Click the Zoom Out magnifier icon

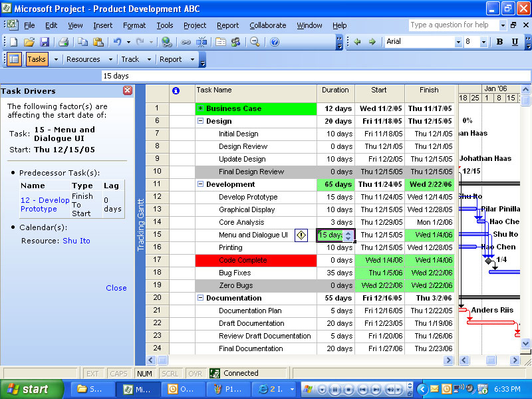(x=255, y=42)
